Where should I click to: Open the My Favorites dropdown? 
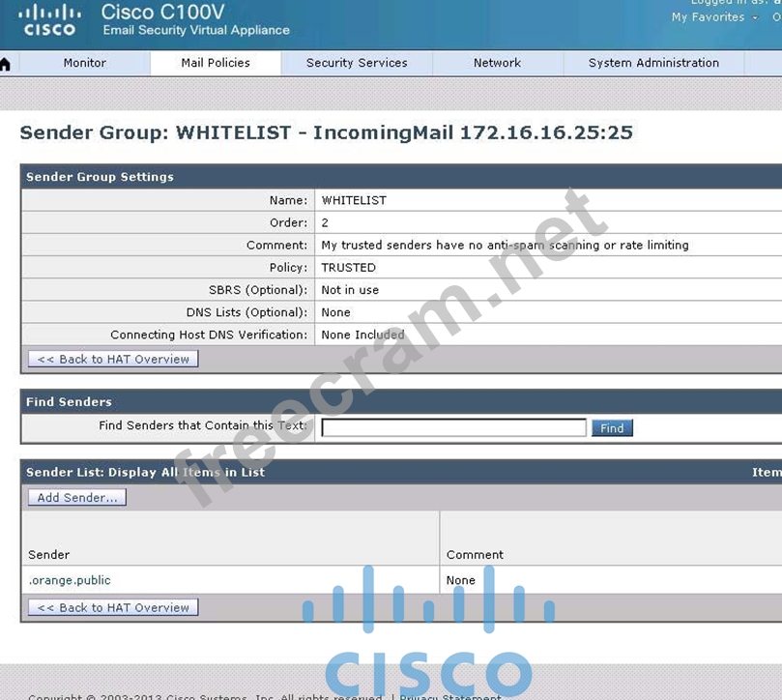click(x=709, y=17)
